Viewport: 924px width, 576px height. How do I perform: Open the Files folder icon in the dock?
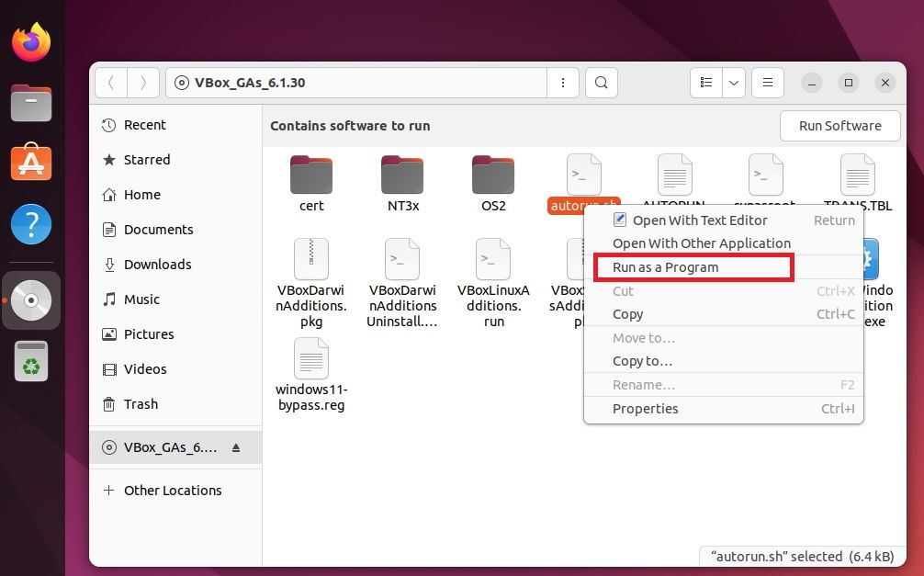[x=31, y=103]
